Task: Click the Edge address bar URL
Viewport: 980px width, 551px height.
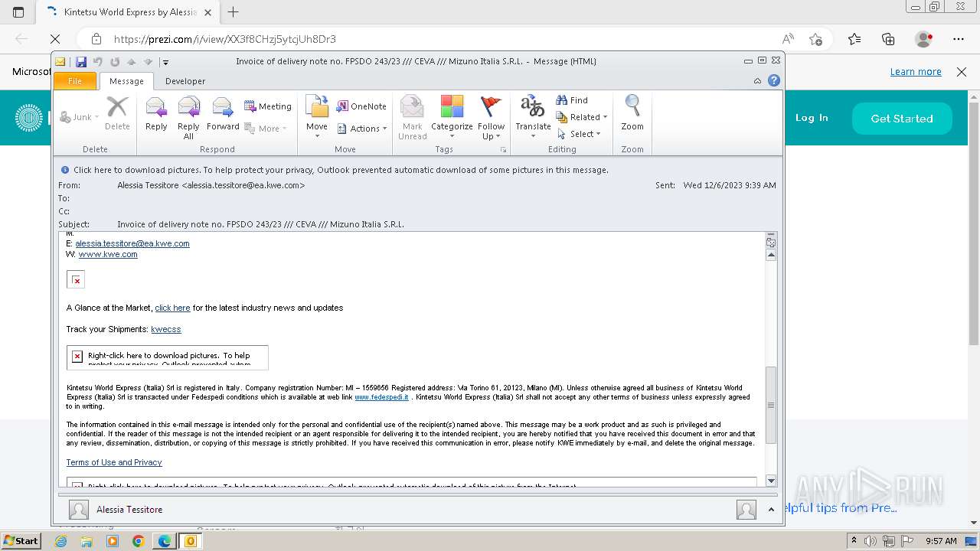Action: coord(225,39)
